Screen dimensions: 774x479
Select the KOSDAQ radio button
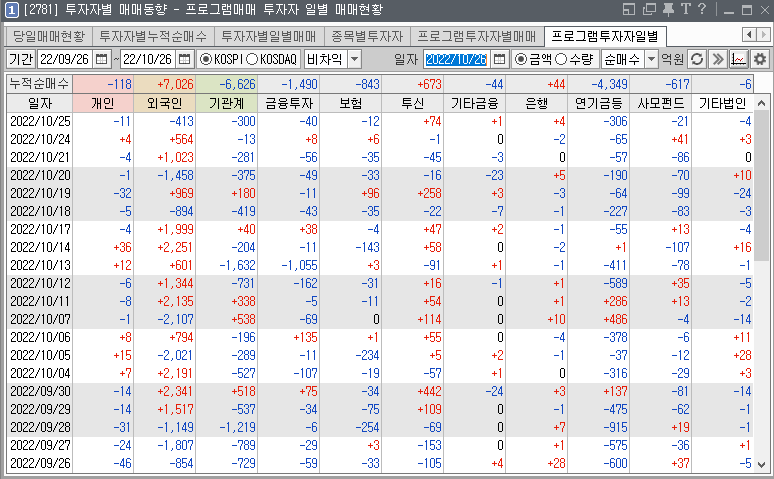tap(251, 59)
